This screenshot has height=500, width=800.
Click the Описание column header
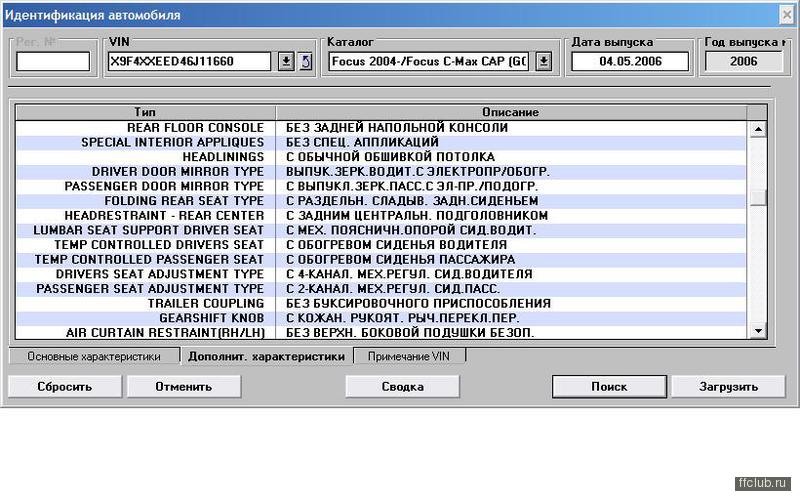511,112
